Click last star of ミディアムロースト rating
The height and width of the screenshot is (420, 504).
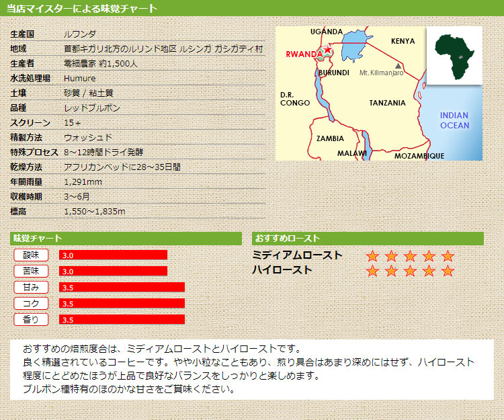tap(448, 256)
